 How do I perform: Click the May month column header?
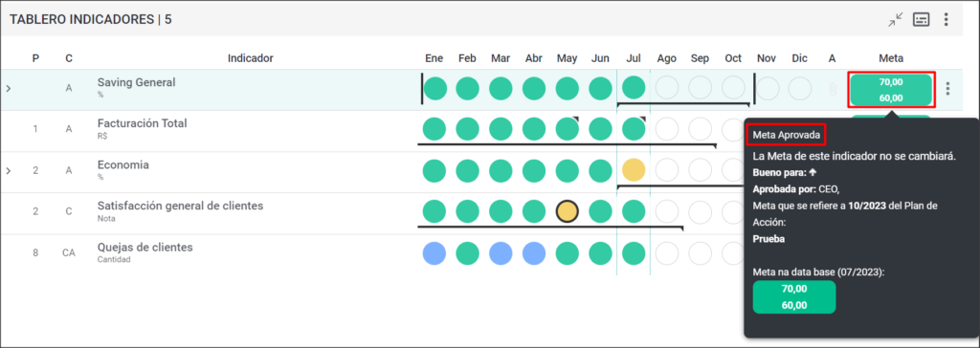[567, 58]
